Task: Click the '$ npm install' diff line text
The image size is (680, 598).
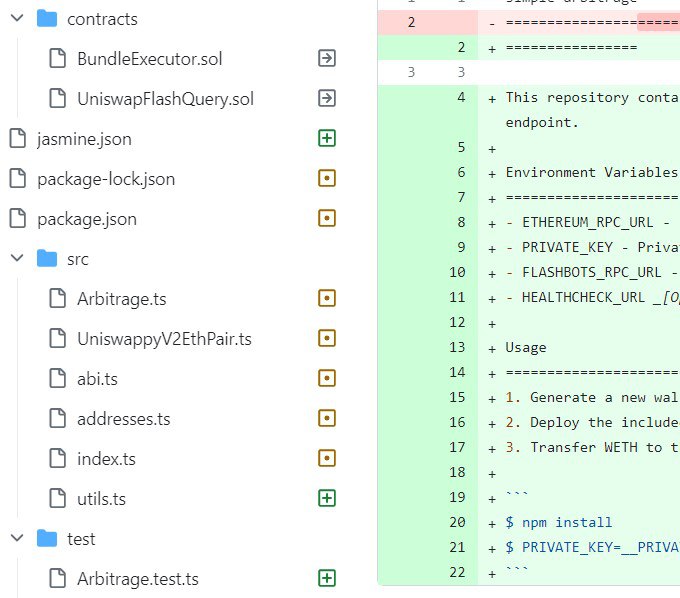Action: (559, 522)
